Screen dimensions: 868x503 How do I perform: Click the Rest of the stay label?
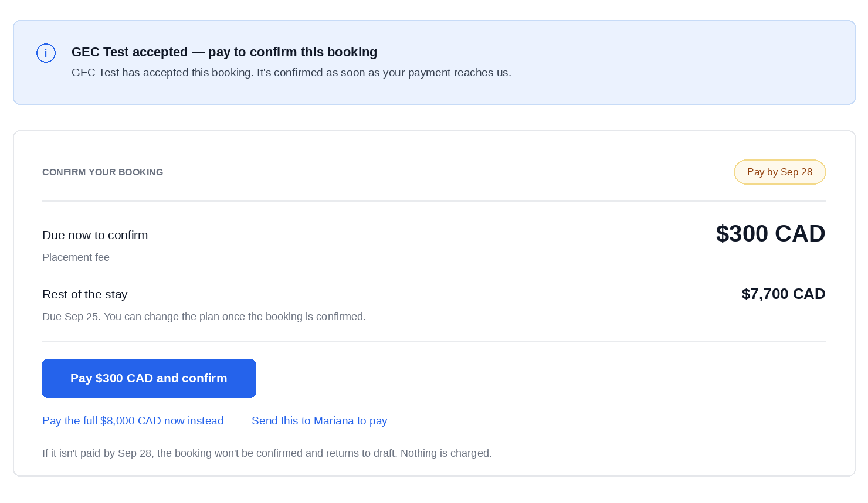85,294
